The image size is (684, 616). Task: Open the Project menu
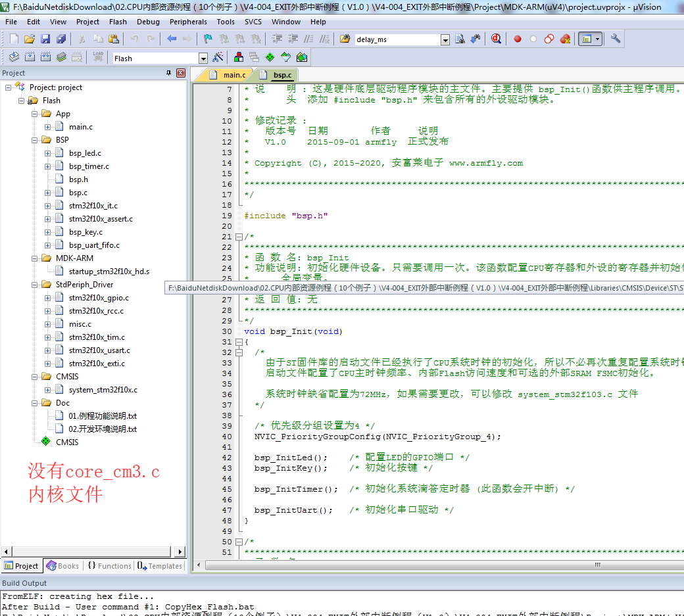pos(87,22)
